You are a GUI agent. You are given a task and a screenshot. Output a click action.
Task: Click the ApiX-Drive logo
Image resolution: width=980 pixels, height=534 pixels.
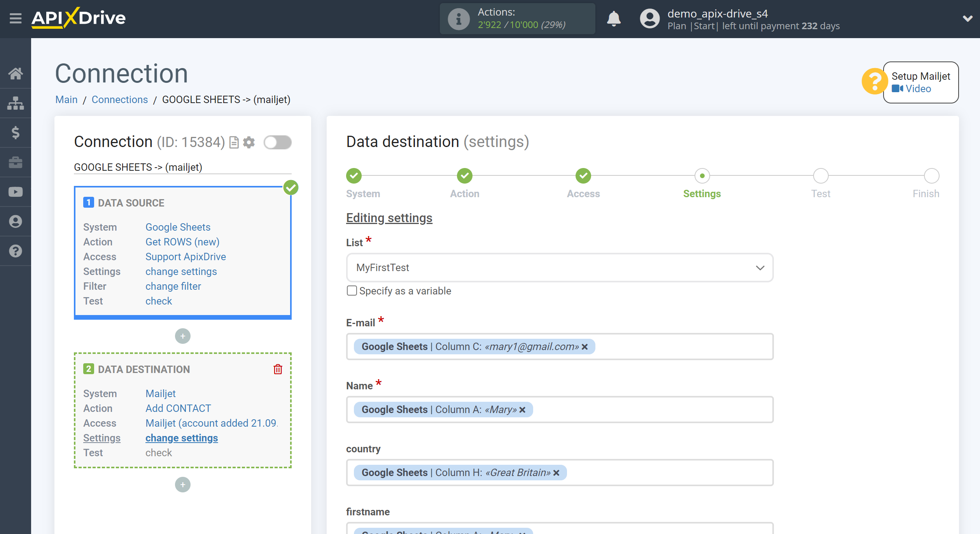click(x=79, y=18)
